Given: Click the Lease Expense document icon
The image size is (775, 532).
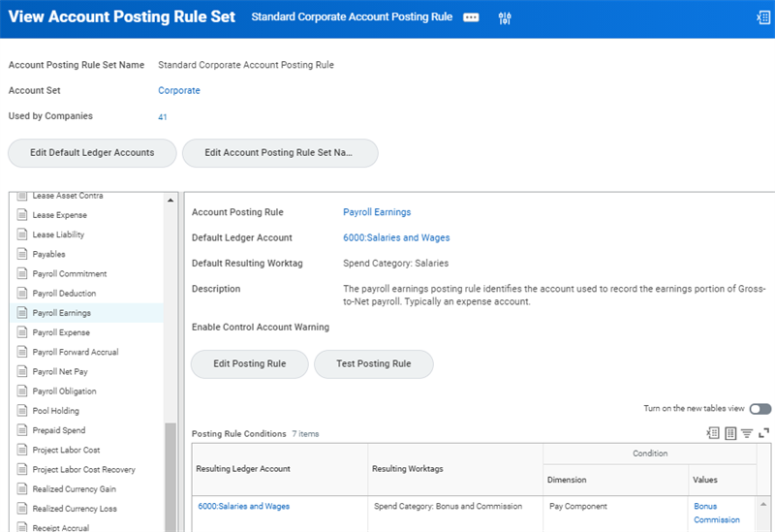Looking at the screenshot, I should tap(21, 214).
